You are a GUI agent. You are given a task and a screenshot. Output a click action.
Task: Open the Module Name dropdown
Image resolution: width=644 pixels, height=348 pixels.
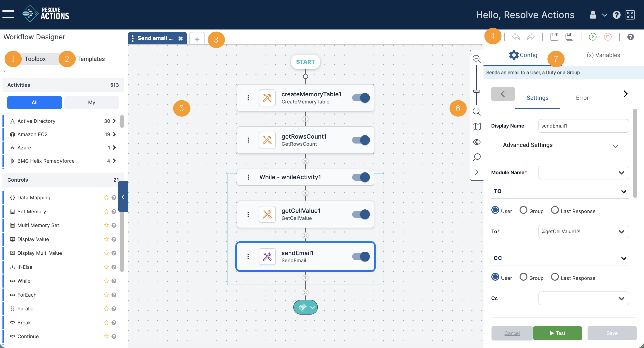point(583,173)
